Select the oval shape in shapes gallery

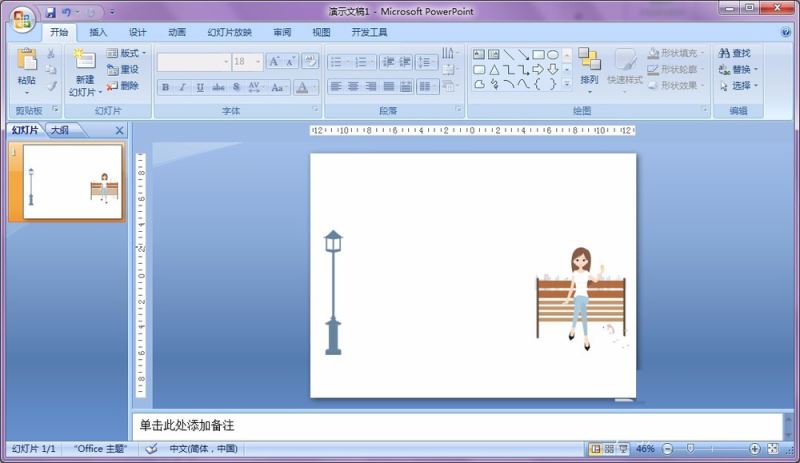(552, 54)
